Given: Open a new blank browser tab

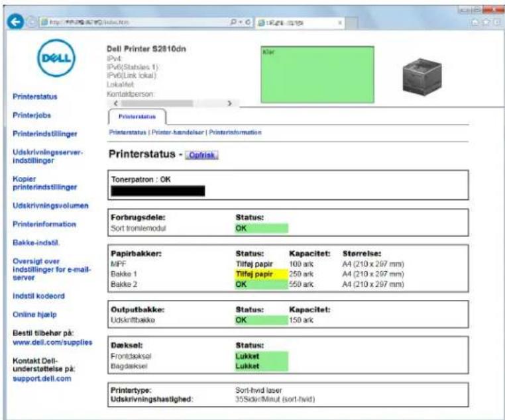Looking at the screenshot, I should [x=352, y=23].
